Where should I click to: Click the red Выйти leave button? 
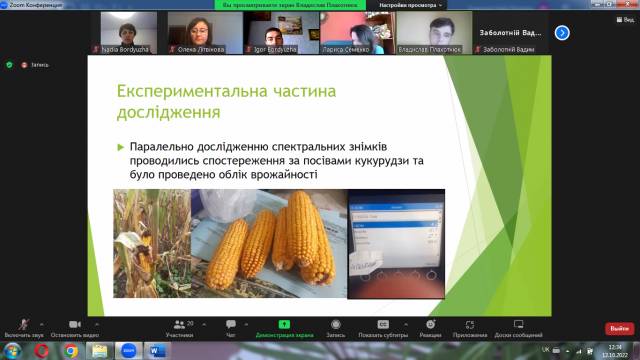[x=619, y=329]
